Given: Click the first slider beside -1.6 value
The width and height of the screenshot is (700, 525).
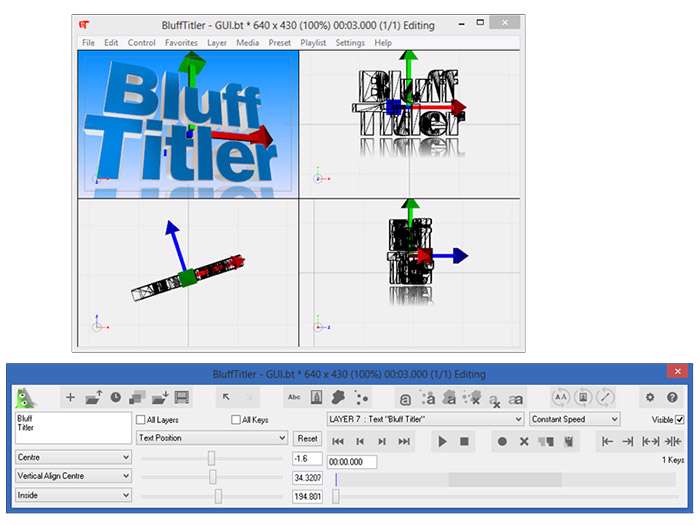Looking at the screenshot, I should 212,458.
